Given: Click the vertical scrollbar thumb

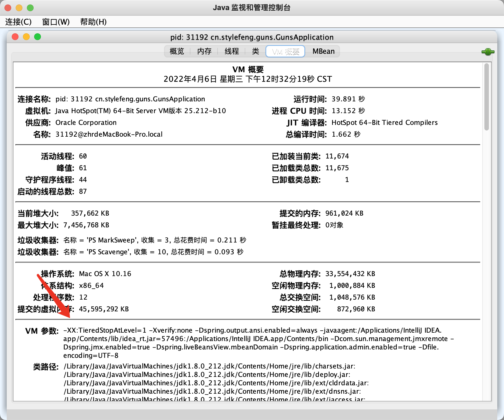Looking at the screenshot, I should click(487, 97).
